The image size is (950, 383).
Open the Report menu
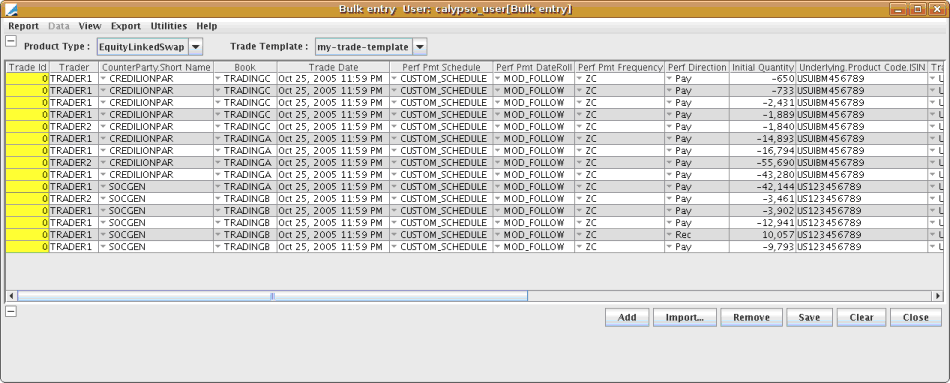[x=24, y=26]
